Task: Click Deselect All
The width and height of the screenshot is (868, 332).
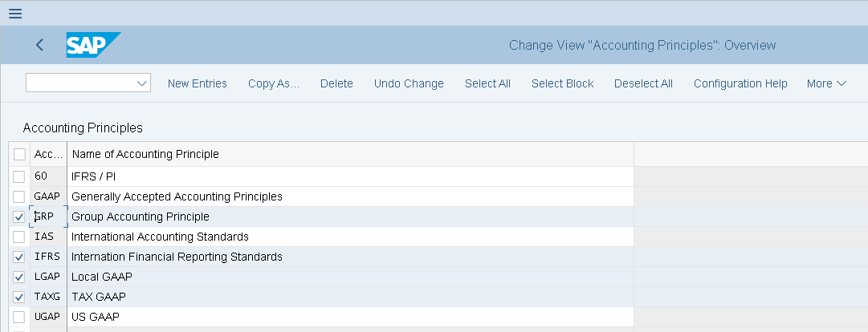Action: pyautogui.click(x=643, y=83)
